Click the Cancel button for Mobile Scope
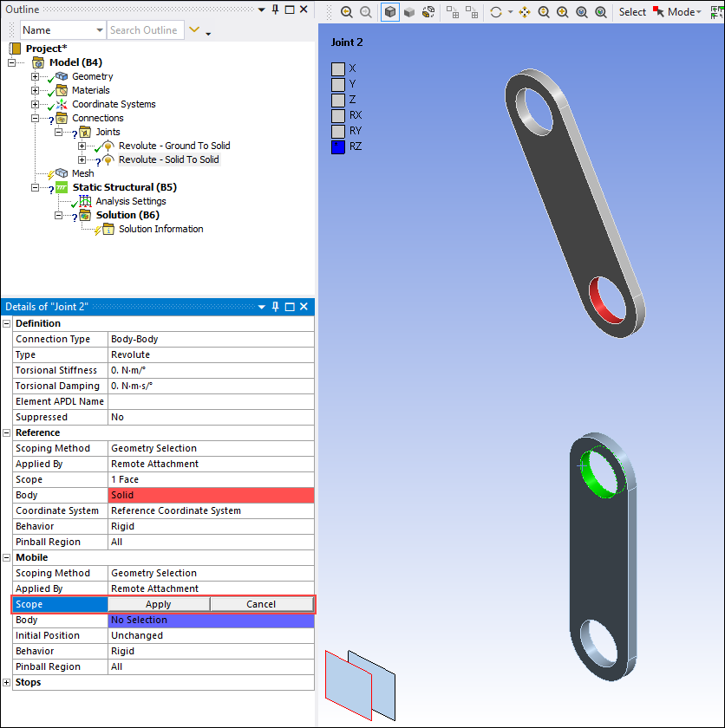Image resolution: width=725 pixels, height=728 pixels. [261, 604]
